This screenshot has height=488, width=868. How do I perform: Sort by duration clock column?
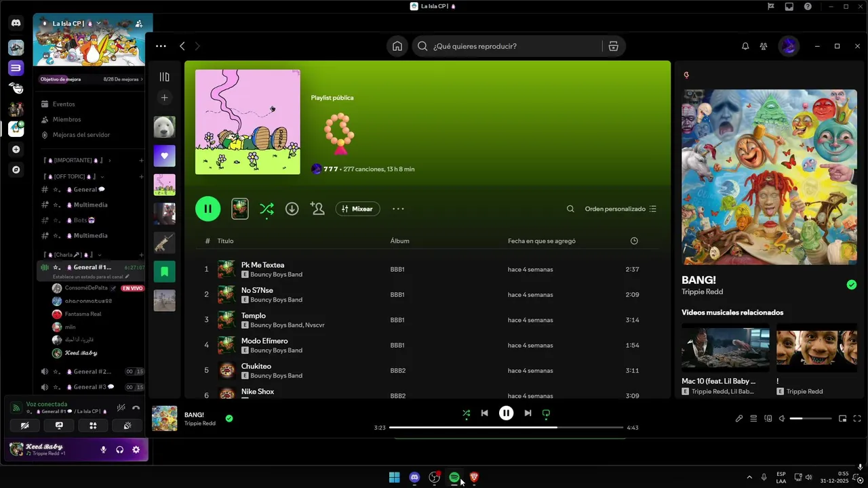coord(634,241)
